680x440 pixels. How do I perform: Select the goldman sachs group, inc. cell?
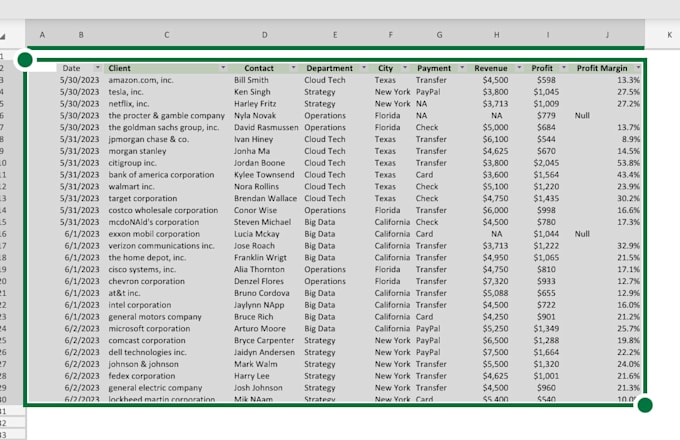coord(163,127)
